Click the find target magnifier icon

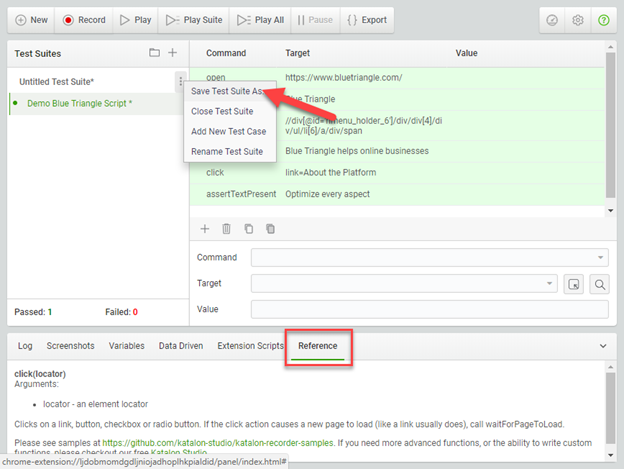[x=599, y=284]
